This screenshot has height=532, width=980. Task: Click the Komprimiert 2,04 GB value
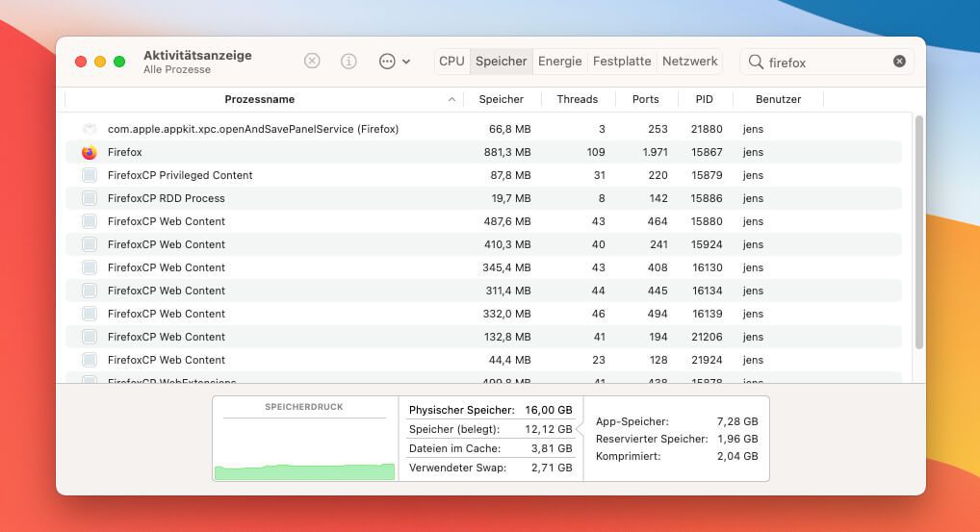point(737,456)
